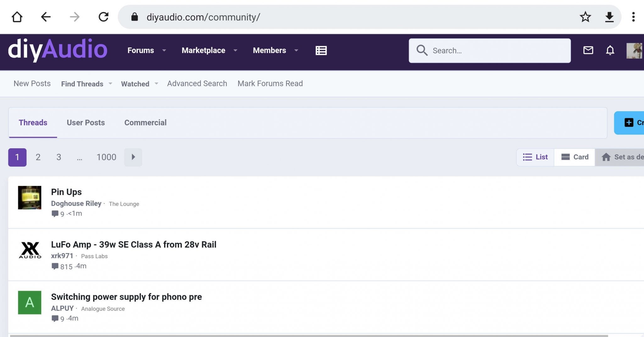Expand the Members dropdown arrow
Viewport: 644px width, 337px height.
click(x=296, y=50)
